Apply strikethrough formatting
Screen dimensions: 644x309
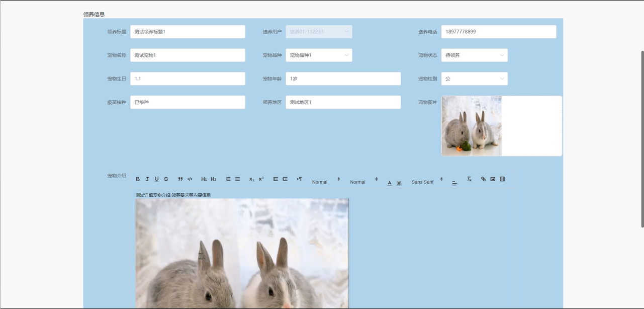[x=166, y=179]
